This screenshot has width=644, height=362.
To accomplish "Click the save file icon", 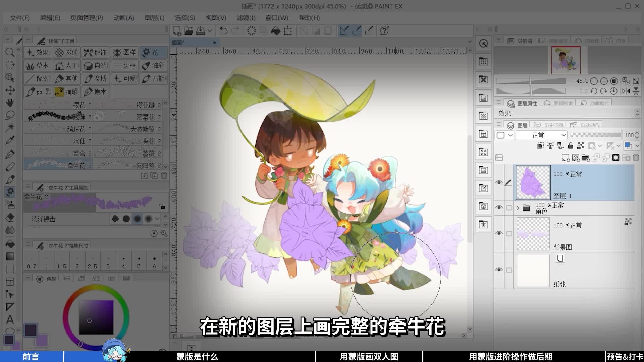I will [201, 31].
